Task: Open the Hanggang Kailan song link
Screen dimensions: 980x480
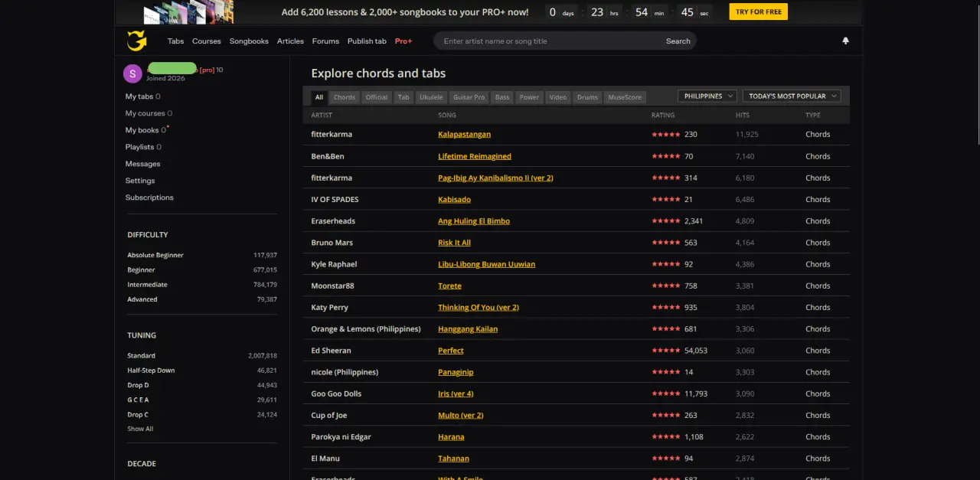Action: [x=468, y=329]
